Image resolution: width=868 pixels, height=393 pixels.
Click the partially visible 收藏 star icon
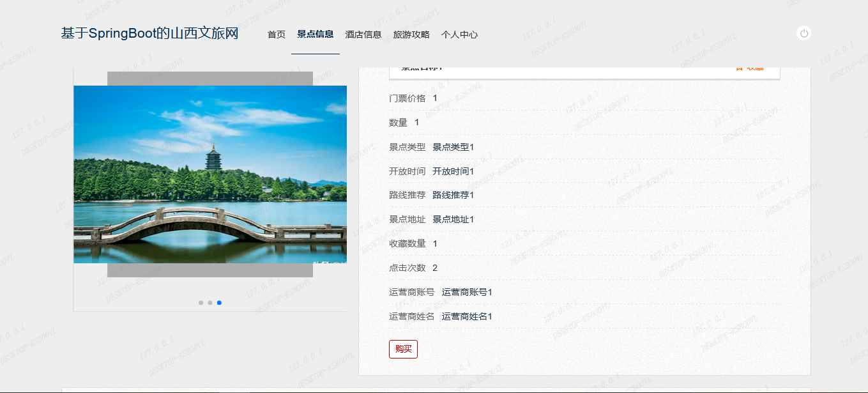point(739,68)
